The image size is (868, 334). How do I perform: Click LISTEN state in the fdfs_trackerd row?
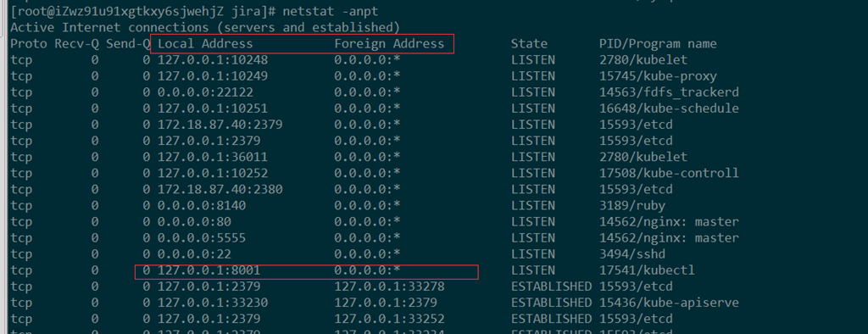pos(532,92)
